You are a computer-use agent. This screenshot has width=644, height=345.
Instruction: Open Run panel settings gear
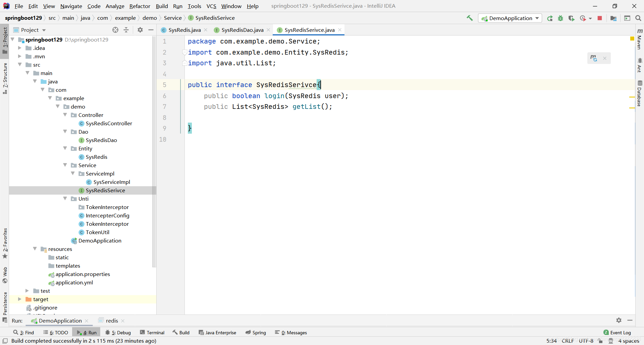[619, 320]
